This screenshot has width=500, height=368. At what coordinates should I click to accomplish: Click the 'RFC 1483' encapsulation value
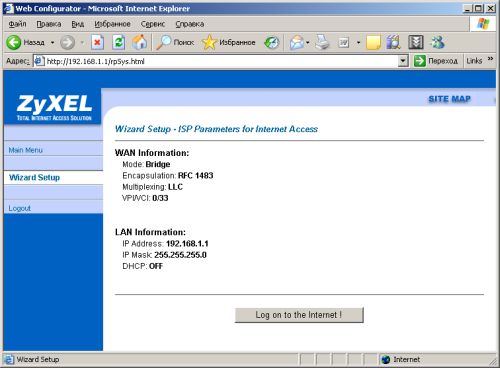(195, 176)
